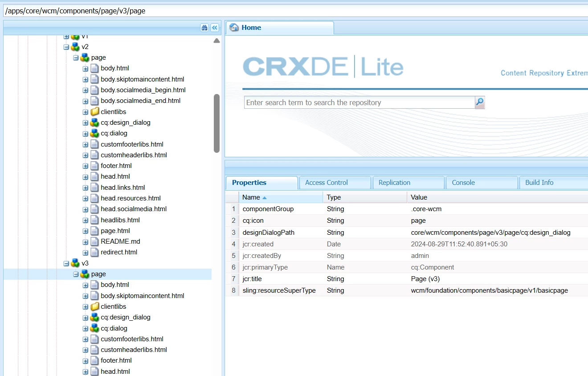Image resolution: width=588 pixels, height=376 pixels.
Task: Open the Build Info tab
Action: click(x=554, y=183)
